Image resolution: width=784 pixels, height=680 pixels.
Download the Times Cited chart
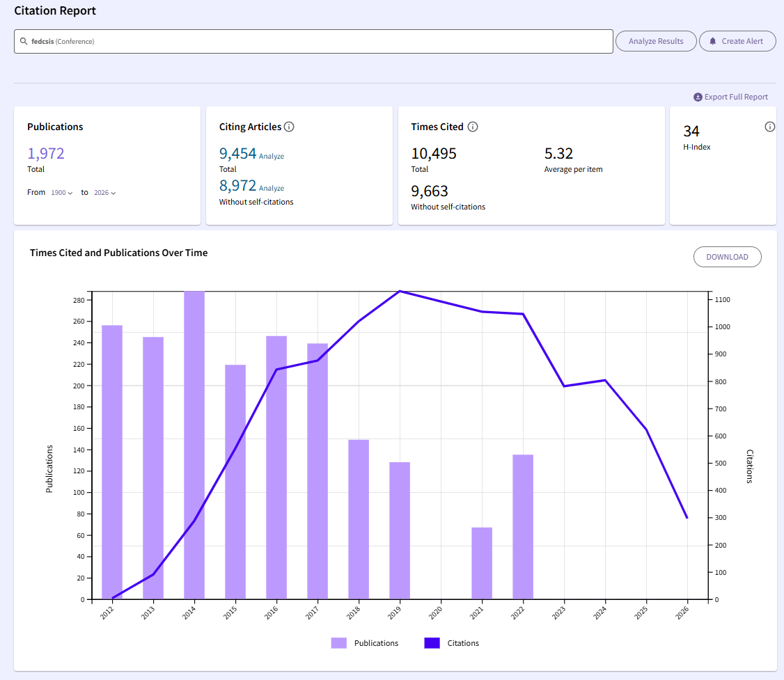[x=727, y=257]
